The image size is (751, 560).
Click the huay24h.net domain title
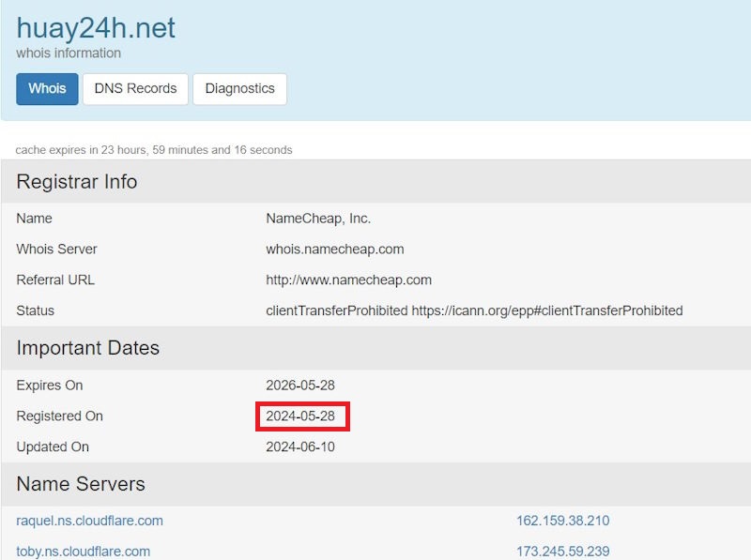point(94,28)
